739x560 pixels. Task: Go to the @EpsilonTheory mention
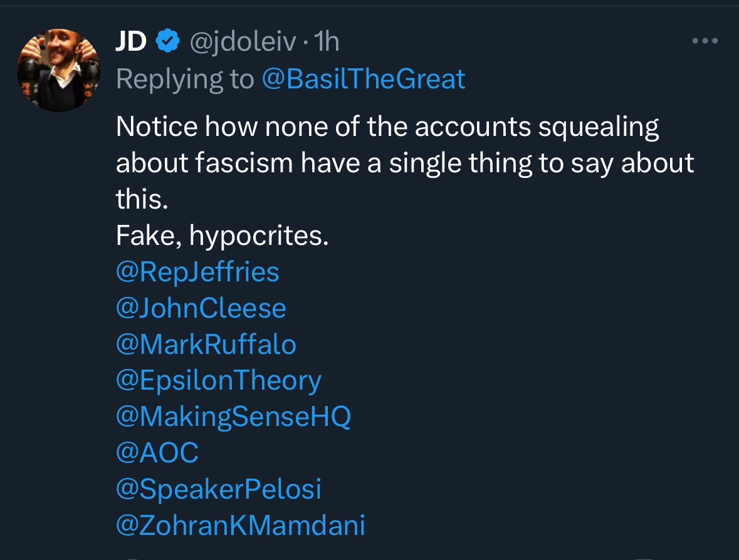219,381
